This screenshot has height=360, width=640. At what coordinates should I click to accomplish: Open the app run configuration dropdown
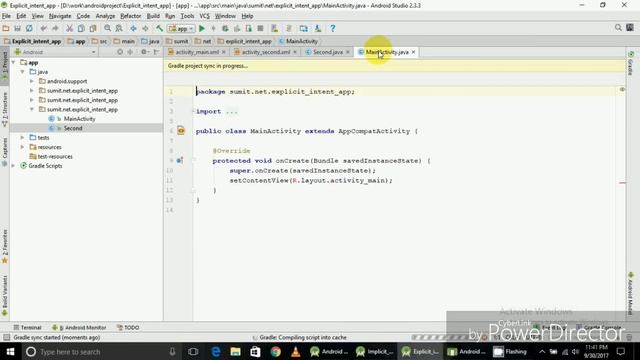[x=181, y=29]
